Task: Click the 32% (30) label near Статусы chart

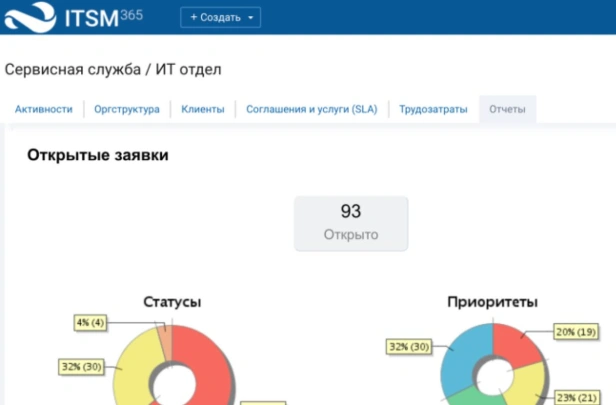Action: pos(81,367)
